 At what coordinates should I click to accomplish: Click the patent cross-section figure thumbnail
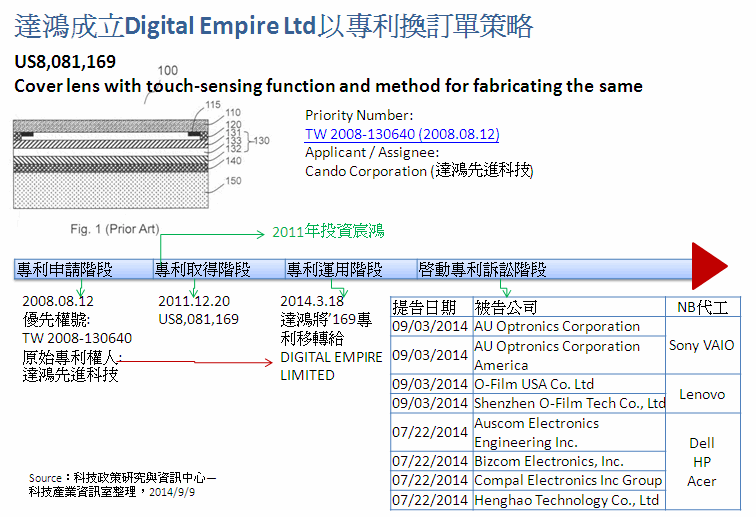(x=111, y=164)
